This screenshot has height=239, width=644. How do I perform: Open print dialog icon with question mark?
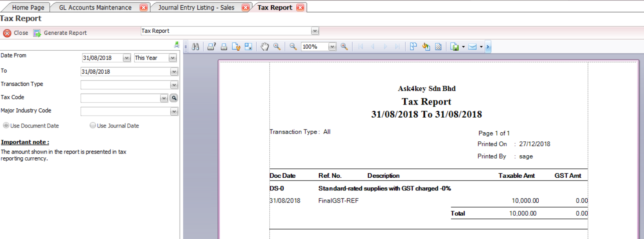(211, 47)
